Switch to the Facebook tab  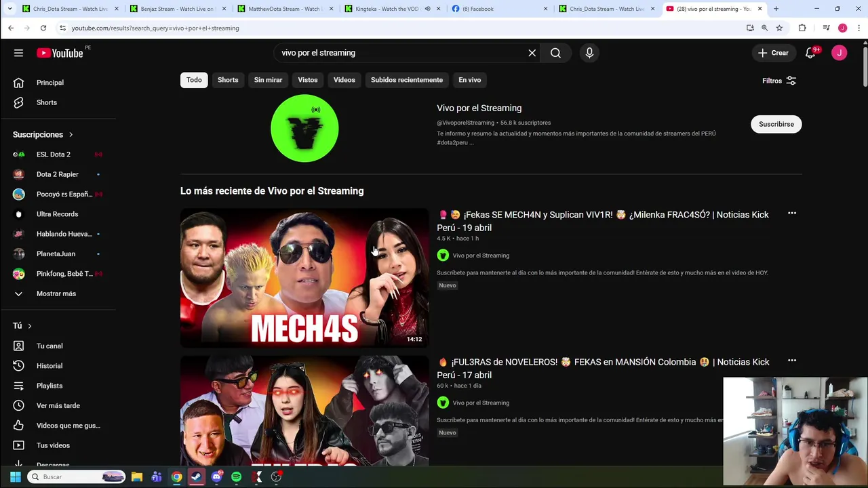coord(498,9)
